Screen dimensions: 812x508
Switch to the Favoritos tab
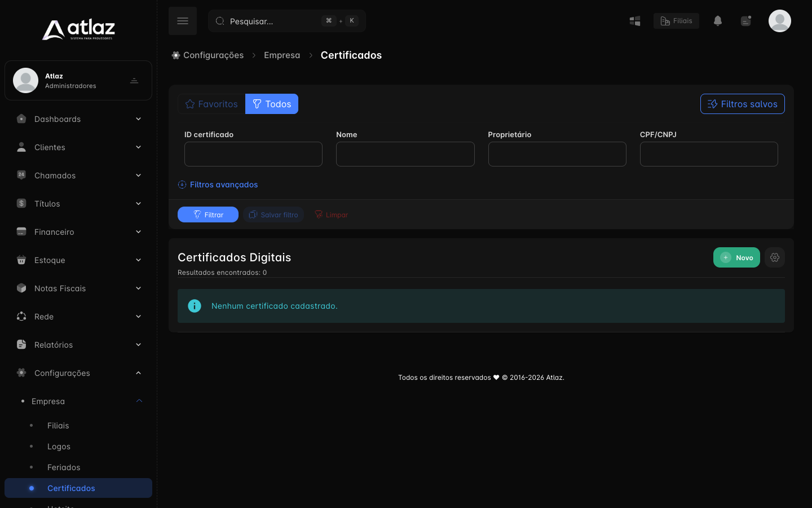[x=211, y=104]
